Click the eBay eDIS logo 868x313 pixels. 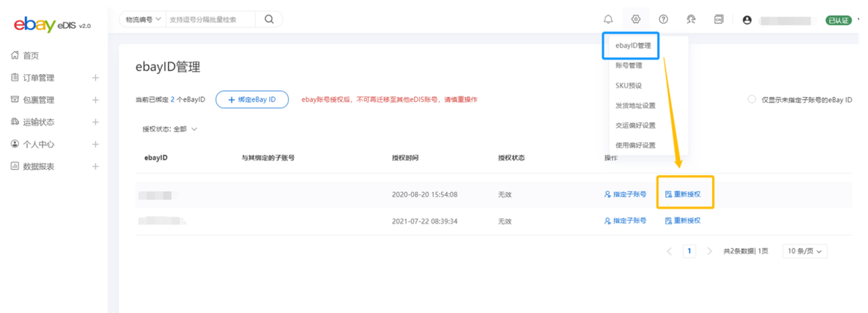pyautogui.click(x=52, y=25)
